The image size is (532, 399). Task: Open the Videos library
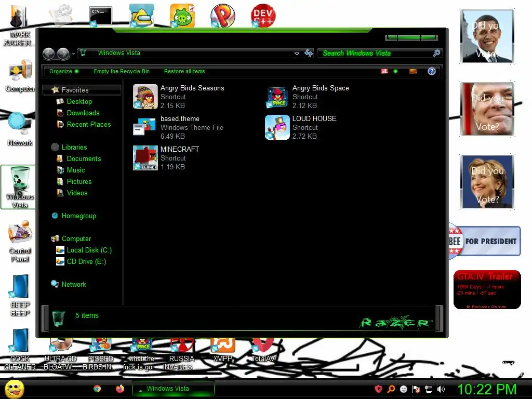[72, 193]
